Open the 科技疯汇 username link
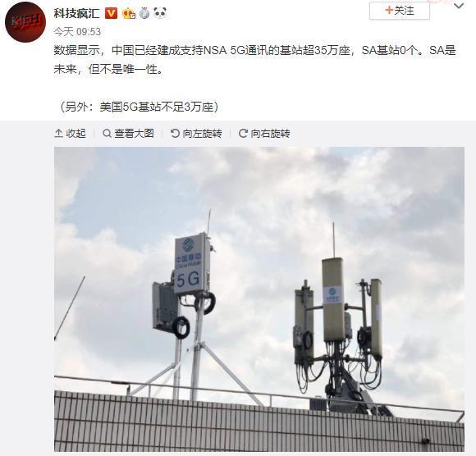Viewport: 476px width, 456px height. (77, 13)
